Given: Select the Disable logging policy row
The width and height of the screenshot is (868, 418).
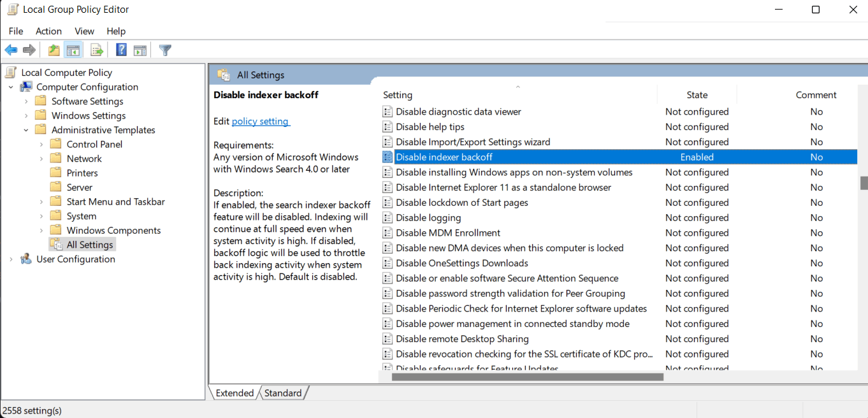Looking at the screenshot, I should click(619, 218).
